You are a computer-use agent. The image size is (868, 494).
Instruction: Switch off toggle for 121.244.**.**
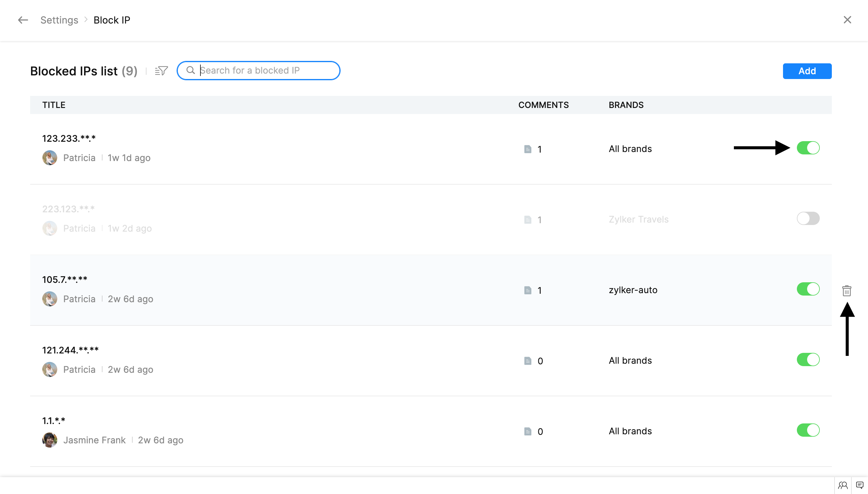(808, 359)
